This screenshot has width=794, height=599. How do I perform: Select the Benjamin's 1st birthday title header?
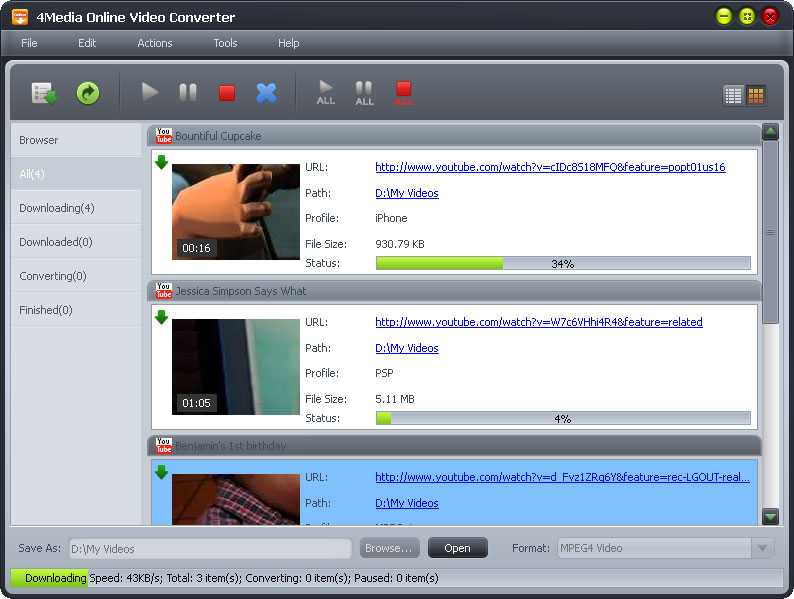[454, 446]
